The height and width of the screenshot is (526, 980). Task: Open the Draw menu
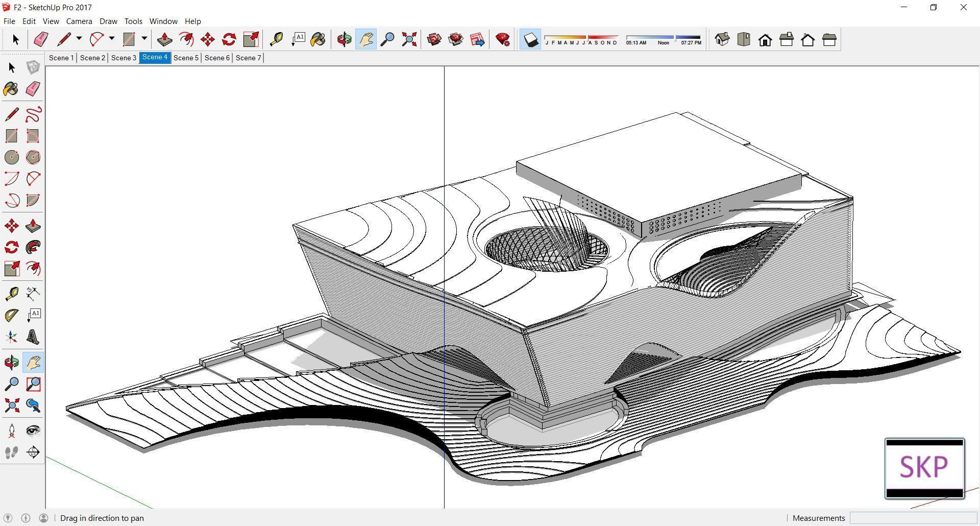(x=108, y=21)
